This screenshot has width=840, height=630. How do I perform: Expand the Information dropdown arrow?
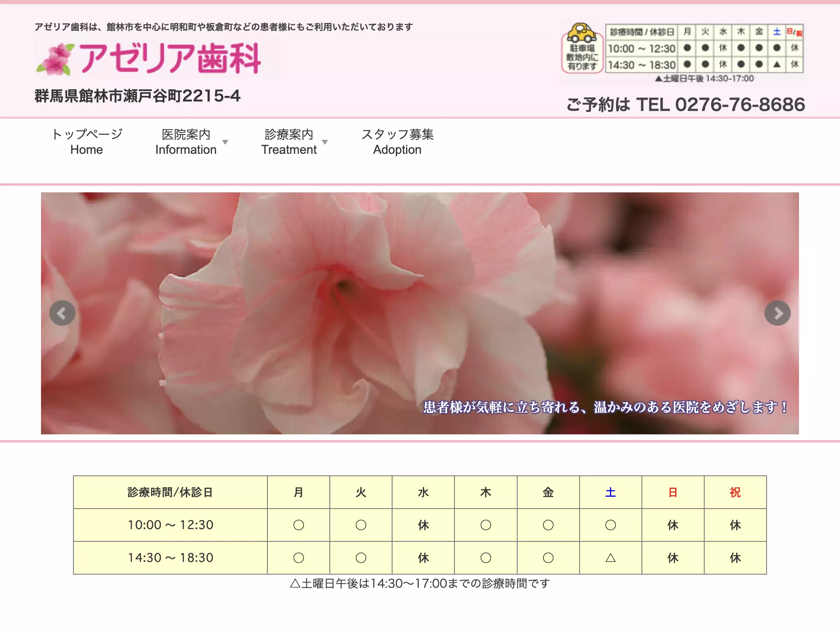pos(225,142)
